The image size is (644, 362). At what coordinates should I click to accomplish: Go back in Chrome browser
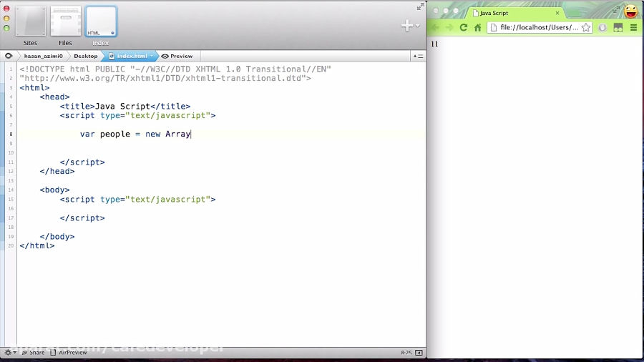435,27
